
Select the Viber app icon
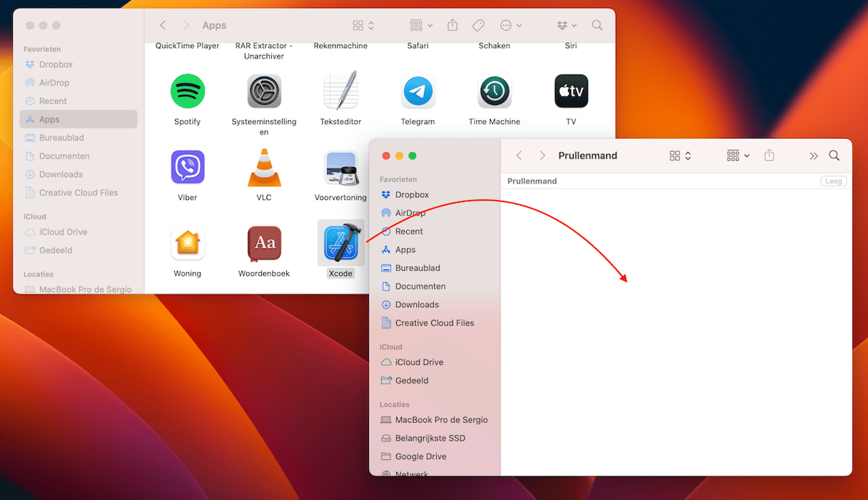click(188, 167)
